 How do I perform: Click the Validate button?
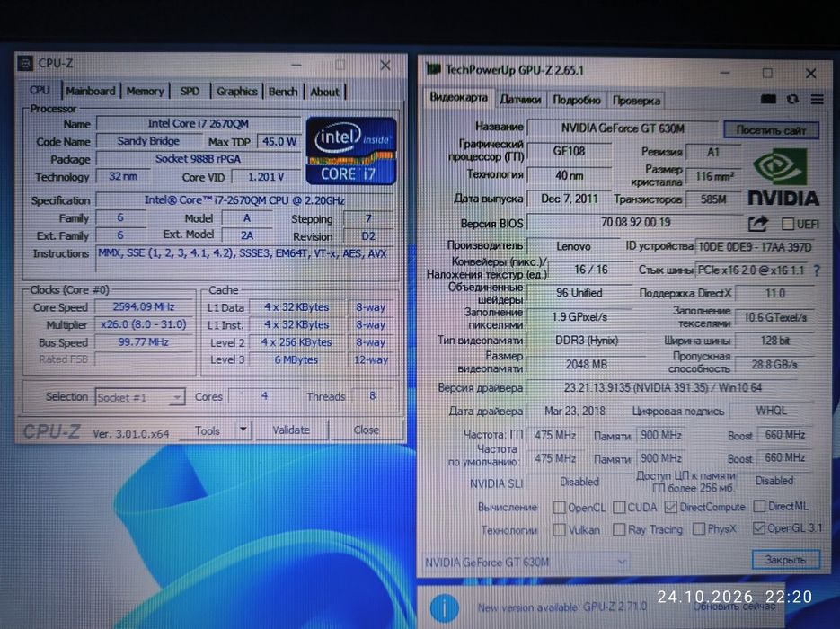click(291, 430)
